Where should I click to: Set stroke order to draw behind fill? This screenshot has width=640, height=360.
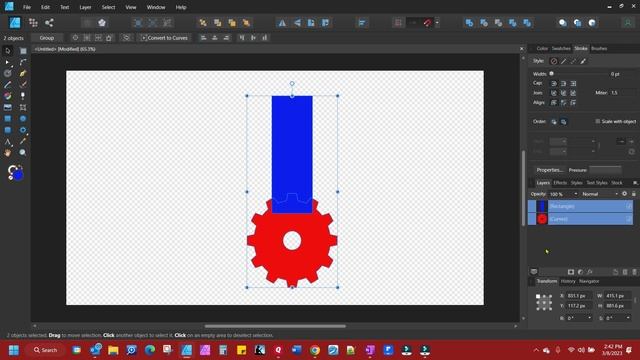pos(554,122)
